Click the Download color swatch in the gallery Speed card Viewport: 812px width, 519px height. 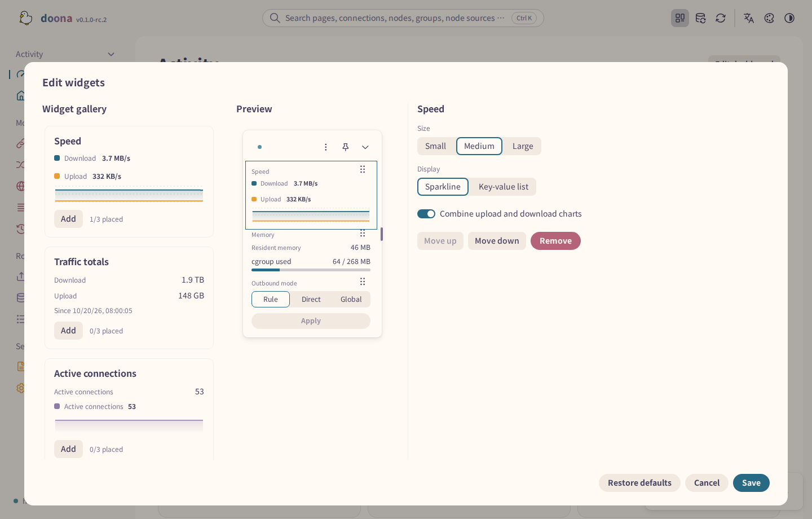(x=57, y=158)
